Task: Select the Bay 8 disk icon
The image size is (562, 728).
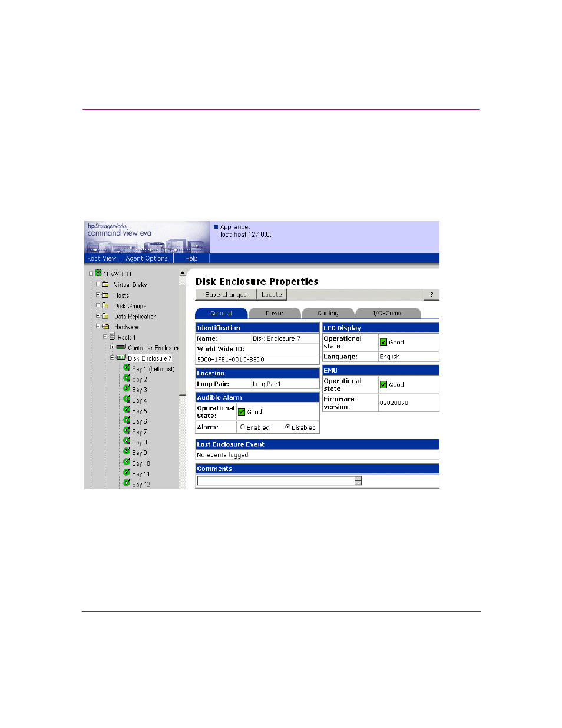Action: tap(127, 442)
